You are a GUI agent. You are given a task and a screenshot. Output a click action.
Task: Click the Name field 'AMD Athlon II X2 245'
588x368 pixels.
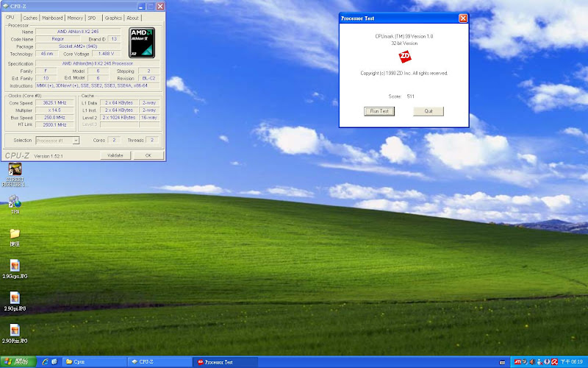(78, 32)
